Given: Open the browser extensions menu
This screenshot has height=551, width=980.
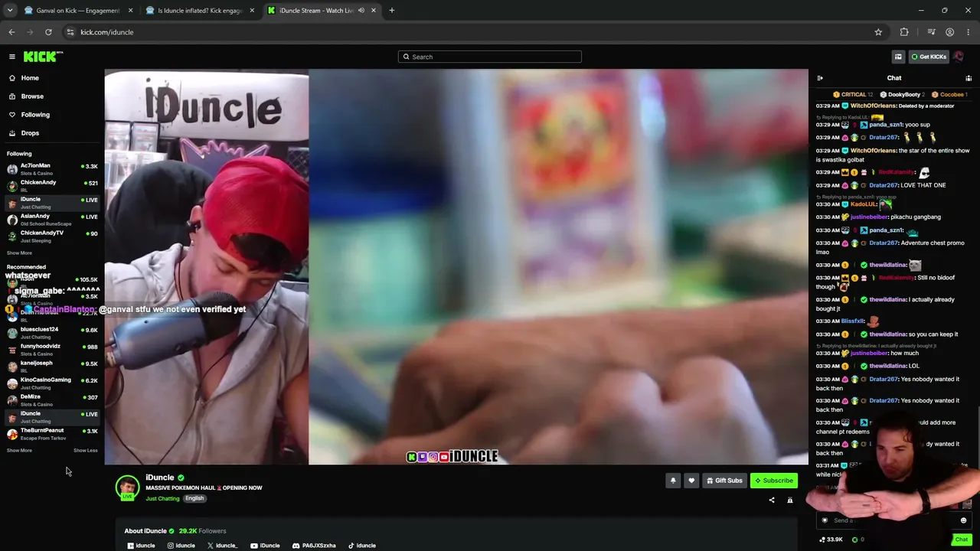Looking at the screenshot, I should click(904, 32).
